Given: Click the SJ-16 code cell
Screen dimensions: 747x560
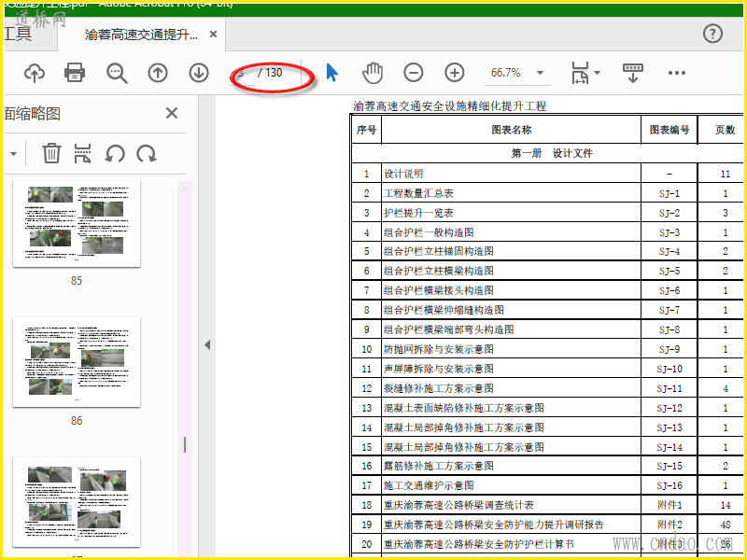Looking at the screenshot, I should [669, 485].
